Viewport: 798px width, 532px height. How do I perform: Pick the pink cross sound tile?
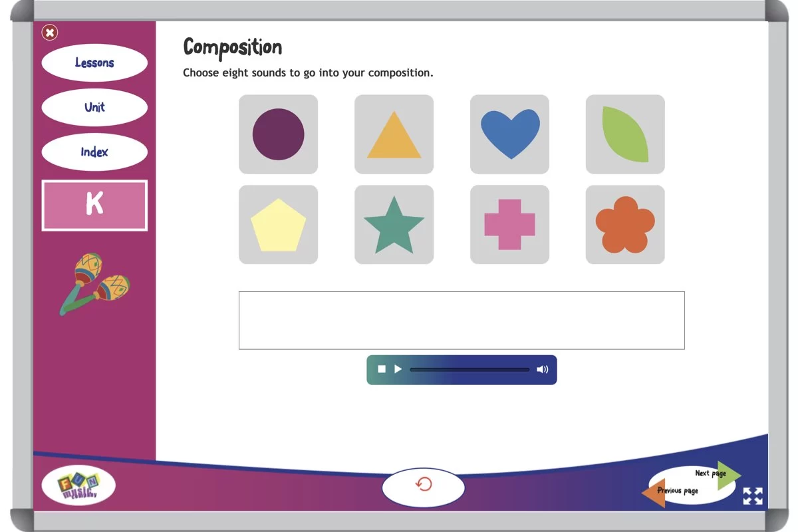(x=509, y=225)
